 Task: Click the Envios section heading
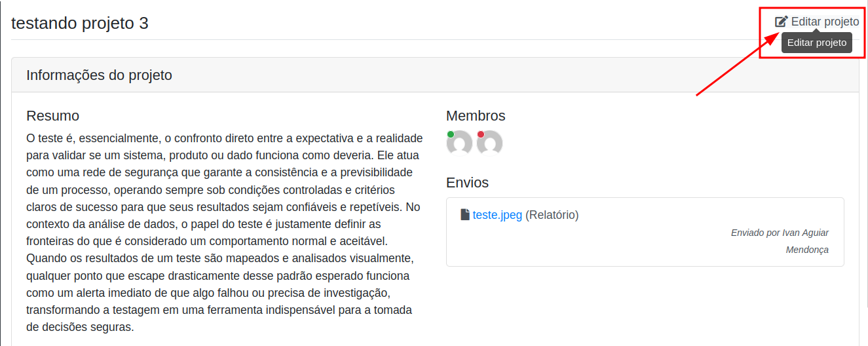click(x=467, y=183)
